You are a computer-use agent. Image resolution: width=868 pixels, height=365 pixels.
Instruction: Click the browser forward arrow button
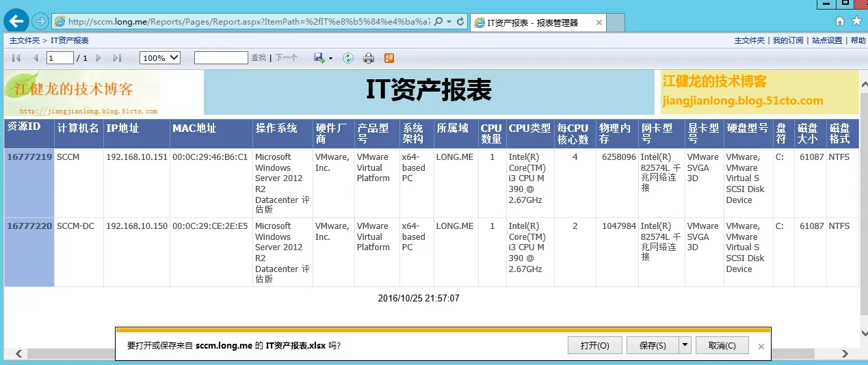pos(40,21)
